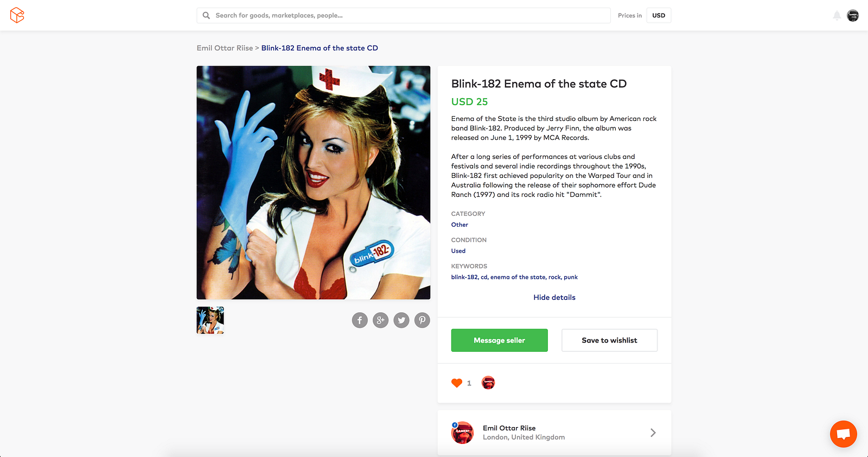This screenshot has height=457, width=868.
Task: Go to Emil Ottar Riise breadcrumb
Action: pos(225,48)
